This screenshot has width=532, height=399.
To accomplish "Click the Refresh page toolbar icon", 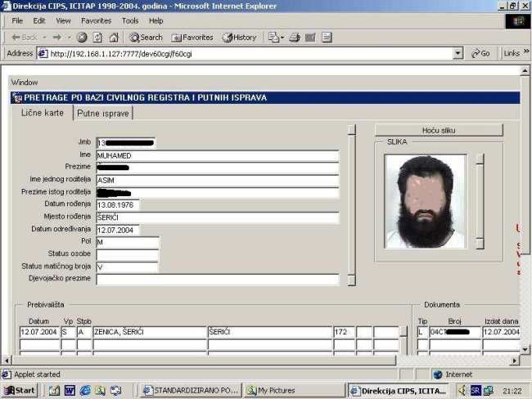I will click(x=97, y=38).
